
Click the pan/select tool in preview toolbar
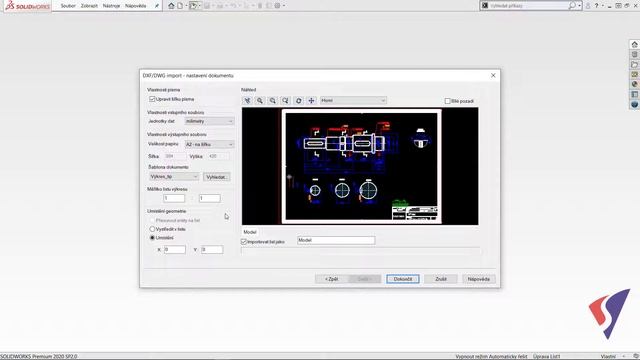pos(247,100)
